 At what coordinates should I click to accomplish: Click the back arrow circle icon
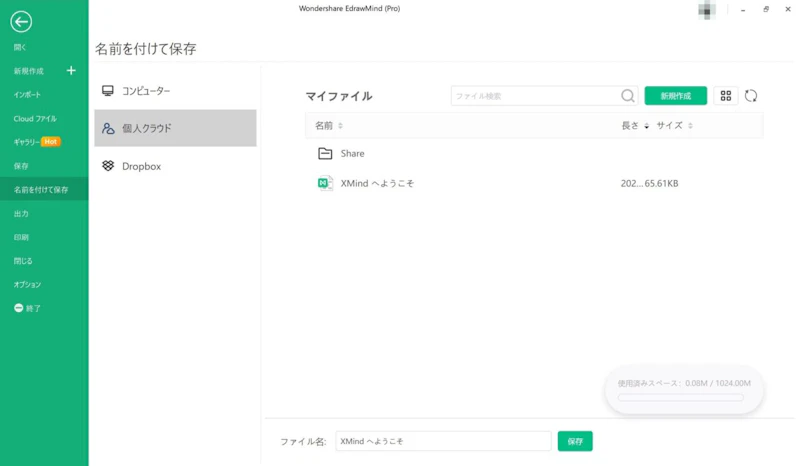coord(21,21)
